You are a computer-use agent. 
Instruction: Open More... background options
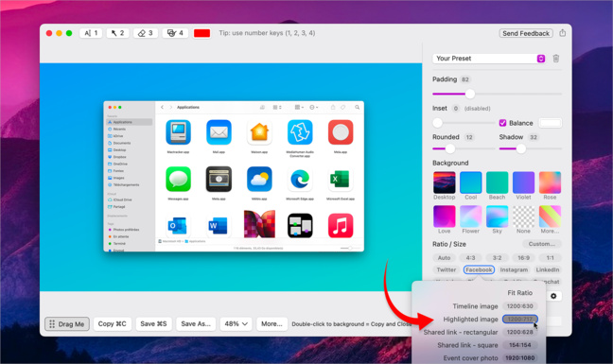tap(550, 217)
